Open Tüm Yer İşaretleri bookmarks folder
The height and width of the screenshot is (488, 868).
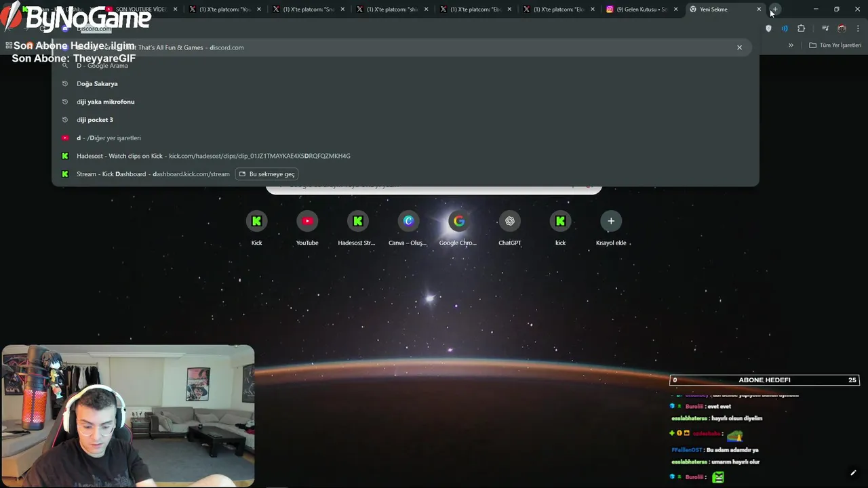pyautogui.click(x=835, y=45)
